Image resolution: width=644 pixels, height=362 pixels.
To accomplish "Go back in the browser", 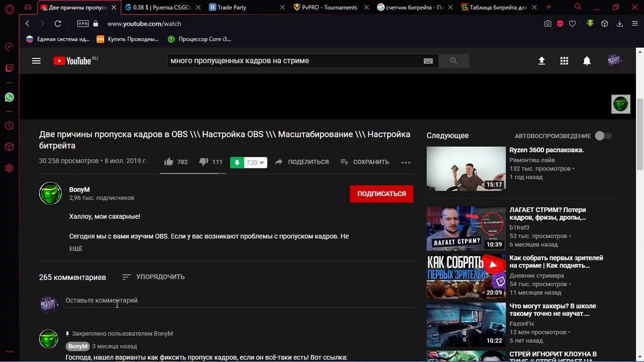I will [27, 24].
